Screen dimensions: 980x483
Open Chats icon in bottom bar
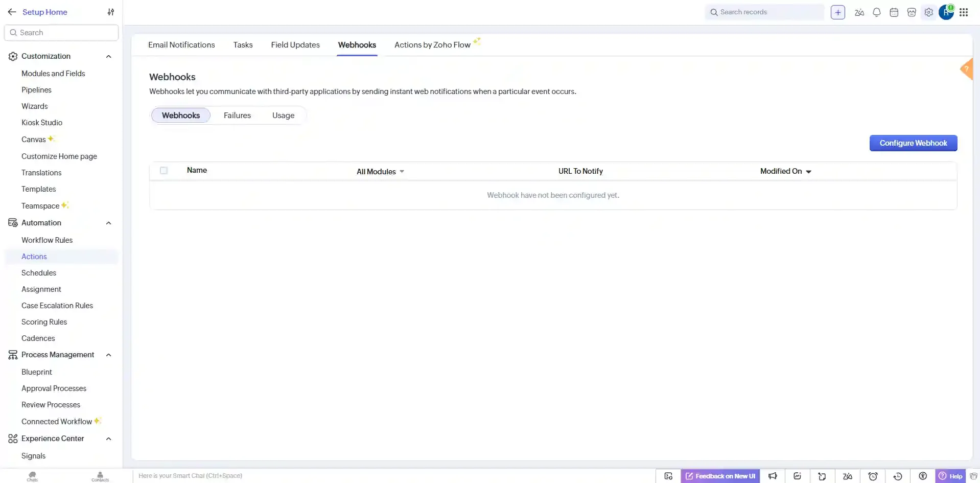point(32,476)
